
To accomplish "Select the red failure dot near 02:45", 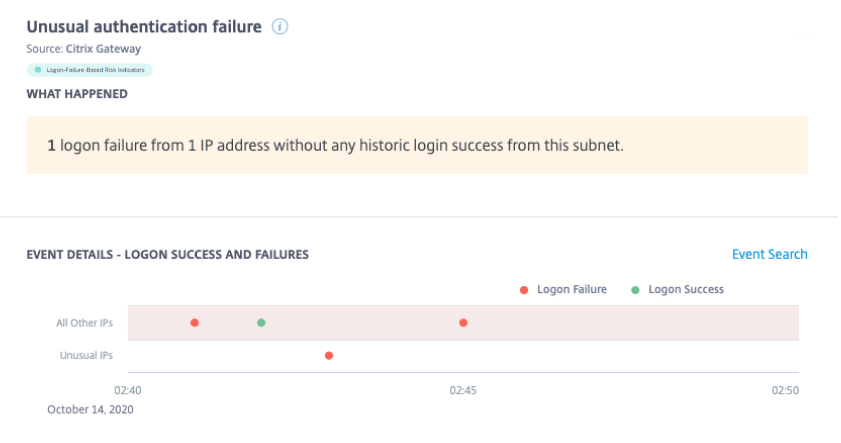I will pyautogui.click(x=463, y=323).
